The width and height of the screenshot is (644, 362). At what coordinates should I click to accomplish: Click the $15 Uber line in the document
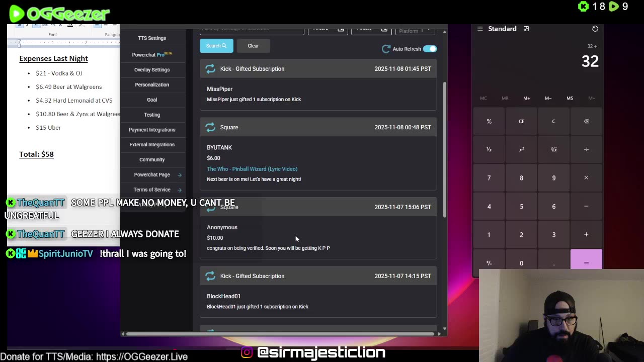(x=48, y=128)
